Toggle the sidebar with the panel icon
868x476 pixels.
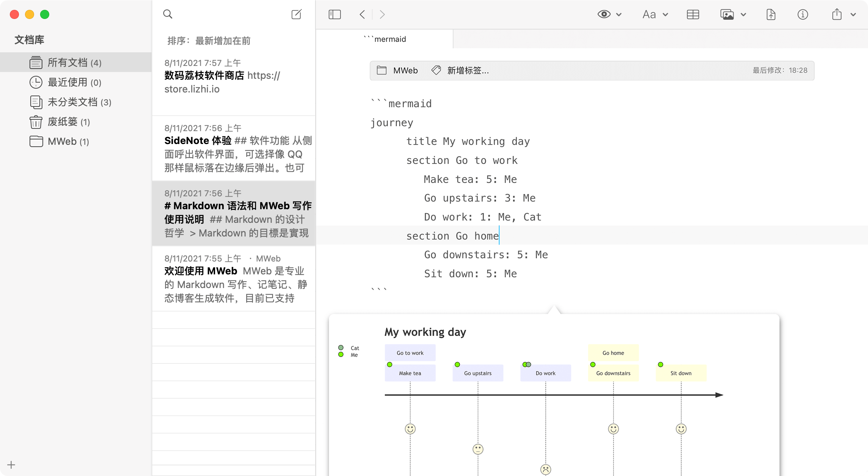[334, 14]
